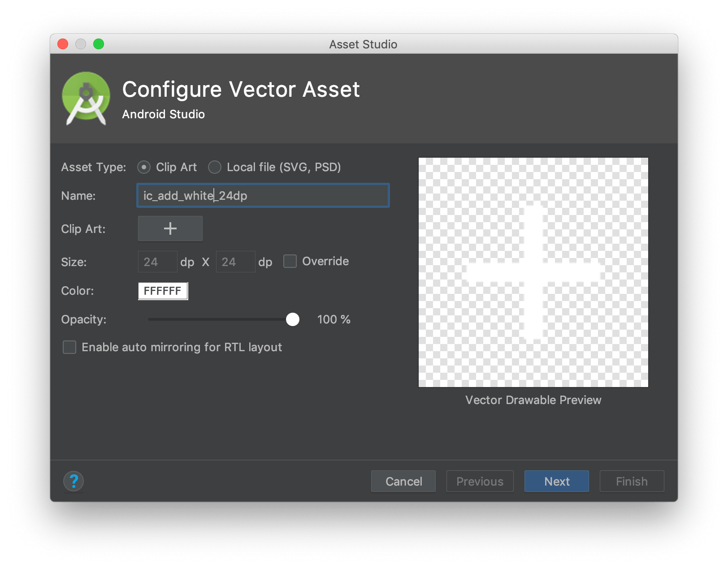728x568 pixels.
Task: Click the Asset Studio window title
Action: point(364,44)
